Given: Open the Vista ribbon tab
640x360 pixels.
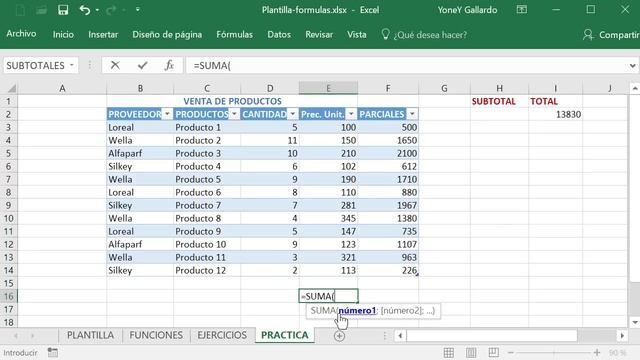Looking at the screenshot, I should point(357,35).
